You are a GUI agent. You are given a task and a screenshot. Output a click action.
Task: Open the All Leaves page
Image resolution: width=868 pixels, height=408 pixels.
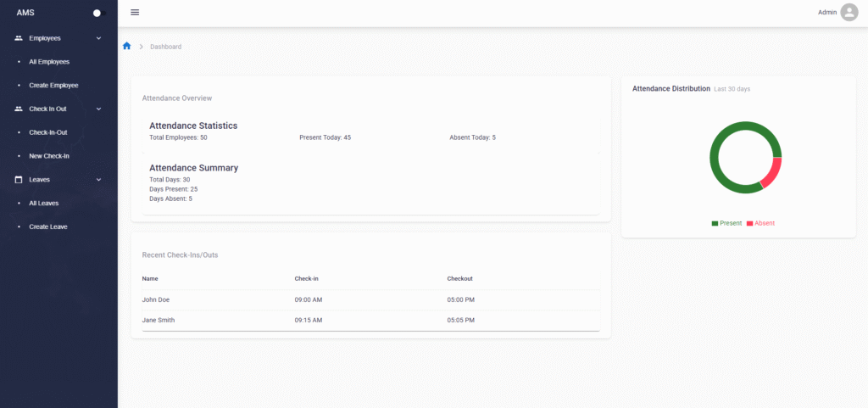[x=44, y=204]
